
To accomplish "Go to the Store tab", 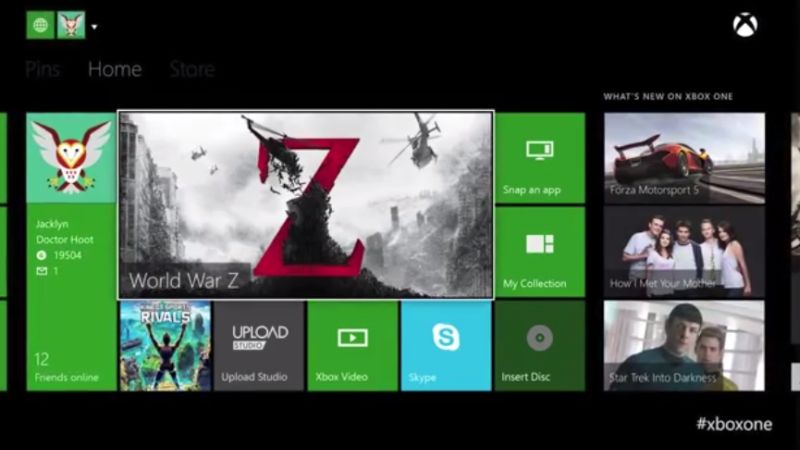I will click(191, 70).
